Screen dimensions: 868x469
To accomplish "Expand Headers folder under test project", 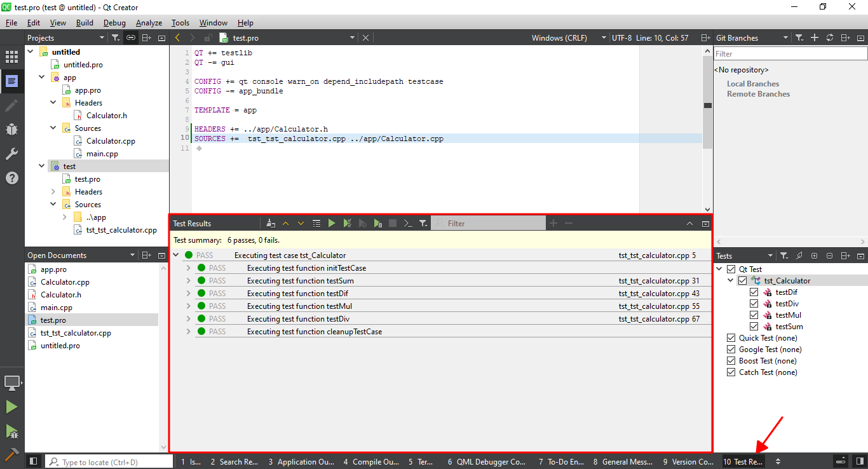I will click(x=53, y=192).
